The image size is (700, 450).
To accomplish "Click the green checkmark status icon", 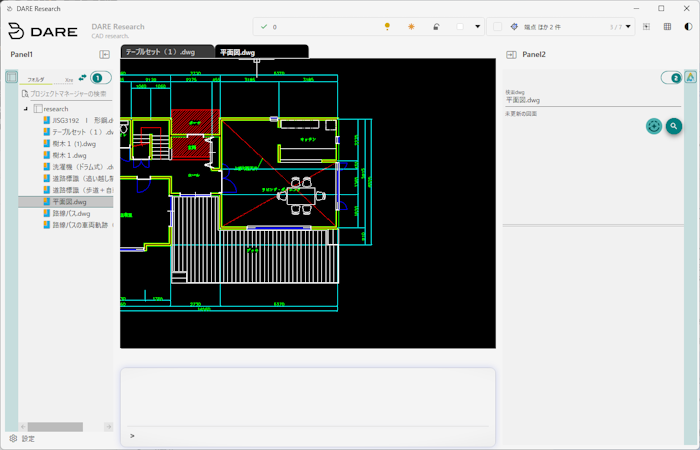I will [264, 27].
